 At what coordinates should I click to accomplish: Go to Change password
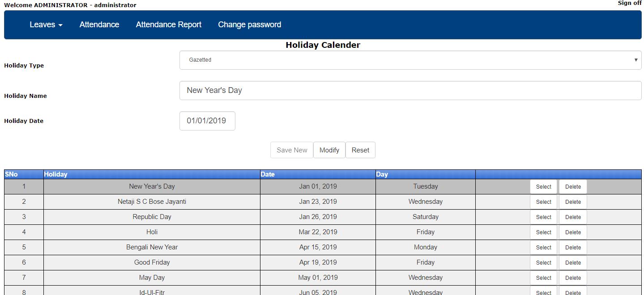[x=249, y=25]
